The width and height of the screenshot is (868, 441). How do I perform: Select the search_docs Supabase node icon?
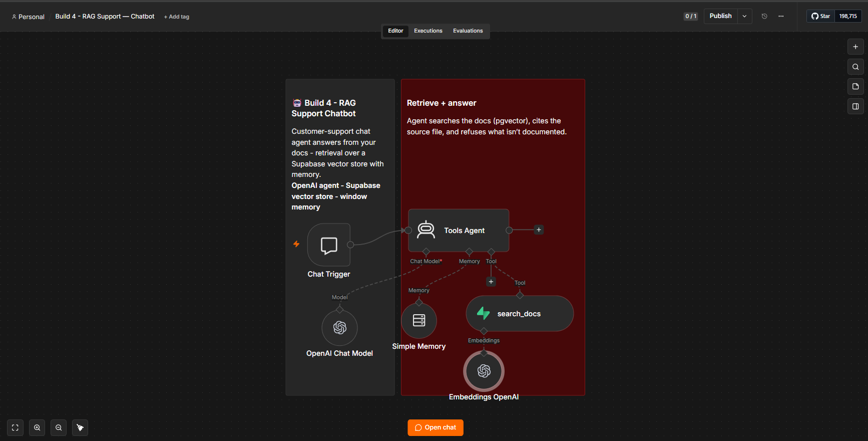(x=483, y=314)
